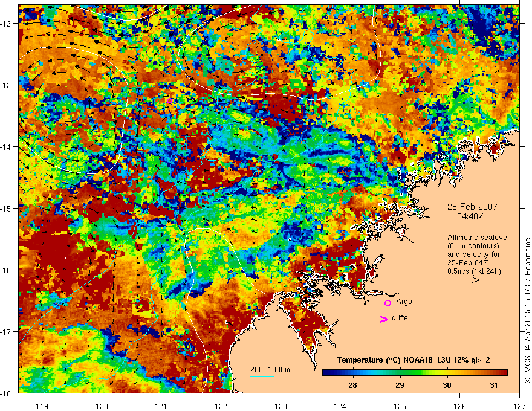
Task: Click the '200 1000m' bathymetry label
Action: pyautogui.click(x=270, y=370)
